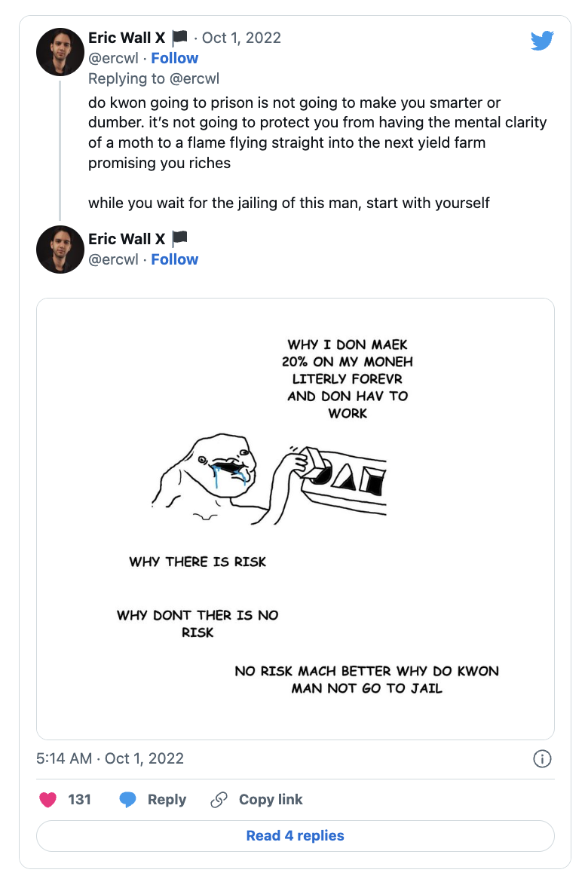This screenshot has width=588, height=885.
Task: Click the Copy link text
Action: (x=270, y=800)
